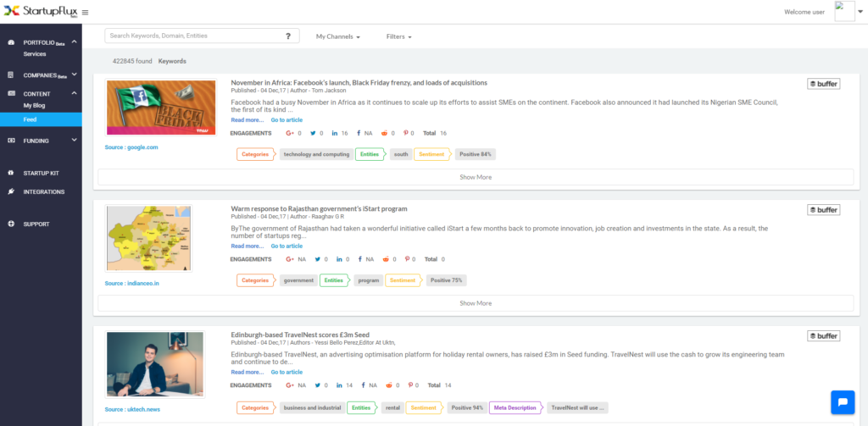868x426 pixels.
Task: Show More on the Africa article
Action: pyautogui.click(x=476, y=177)
